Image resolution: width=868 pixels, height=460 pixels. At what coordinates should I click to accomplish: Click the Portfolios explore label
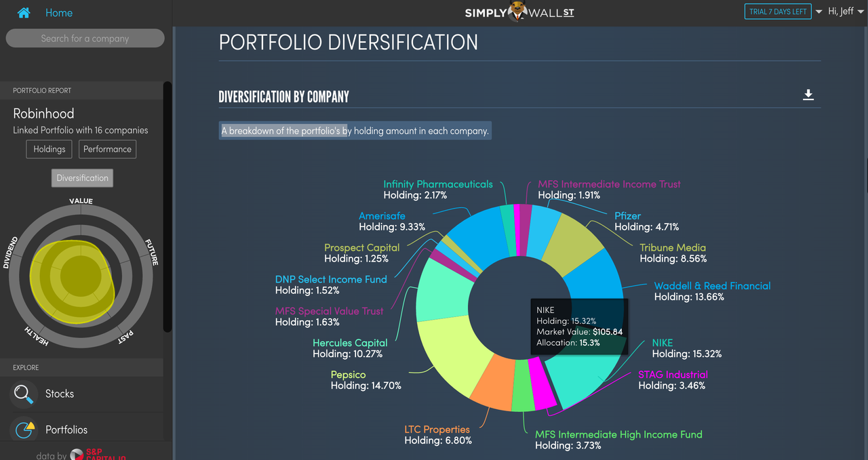point(66,430)
